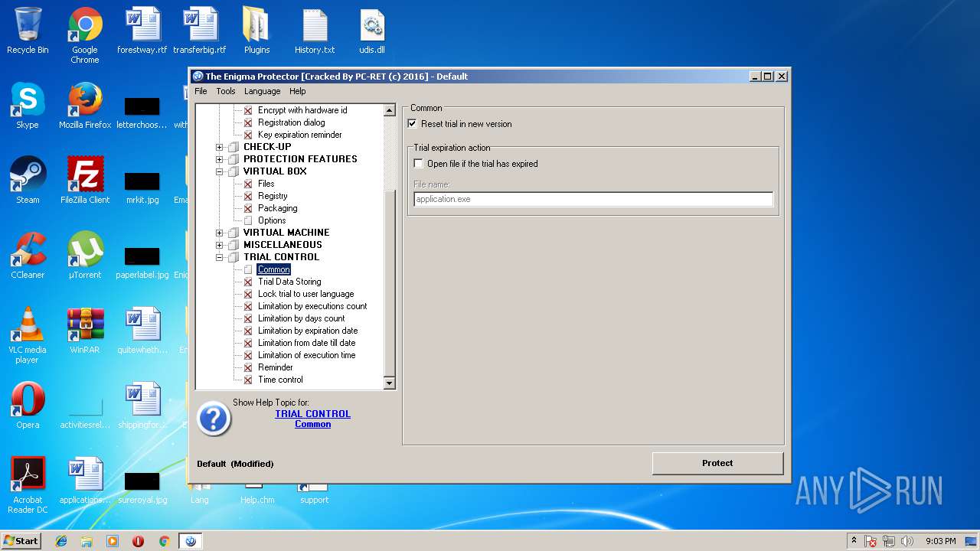Screen dimensions: 980x551
Task: Open Internet Explorer in the taskbar
Action: tap(61, 541)
